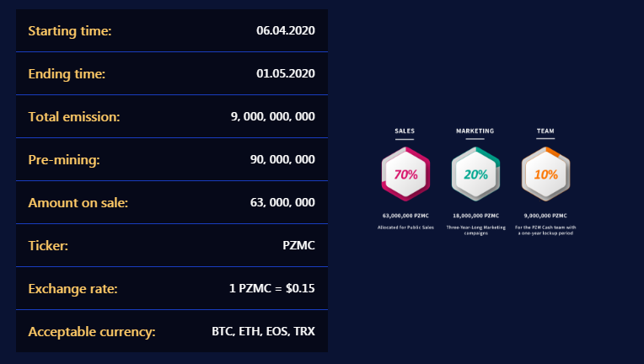
Task: Select the TEAM heading label
Action: (545, 131)
